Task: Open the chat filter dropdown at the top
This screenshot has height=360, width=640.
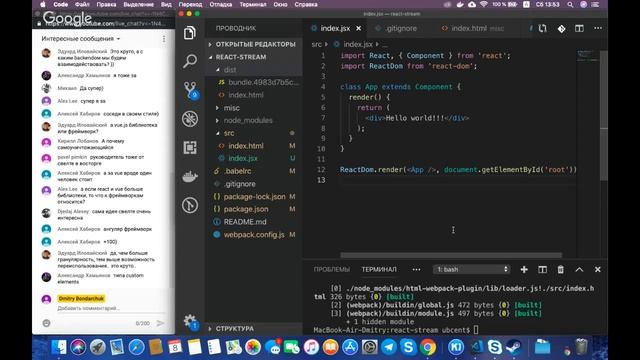Action: tap(81, 39)
